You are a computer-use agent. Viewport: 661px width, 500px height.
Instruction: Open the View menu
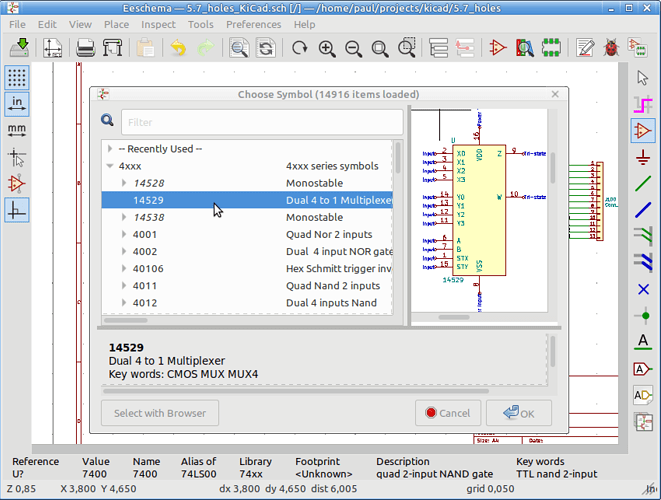click(80, 24)
